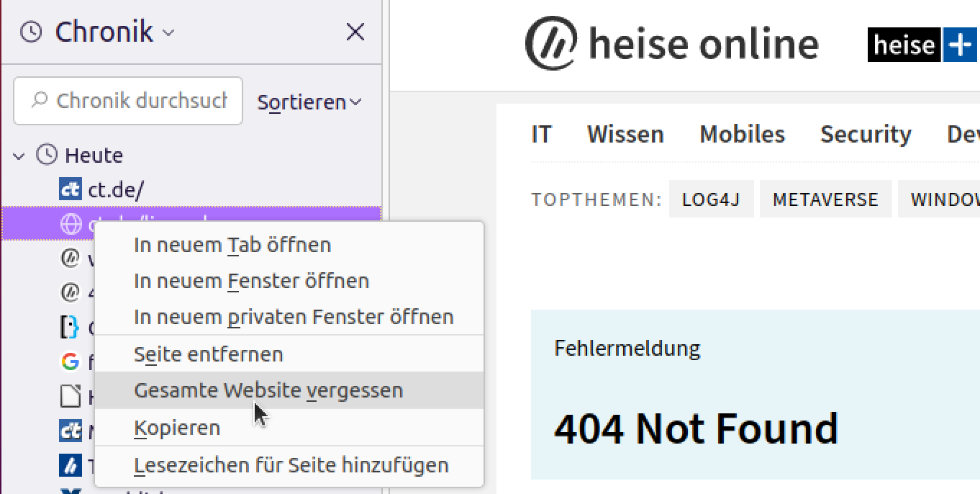Open the Sortieren dropdown

[x=309, y=102]
